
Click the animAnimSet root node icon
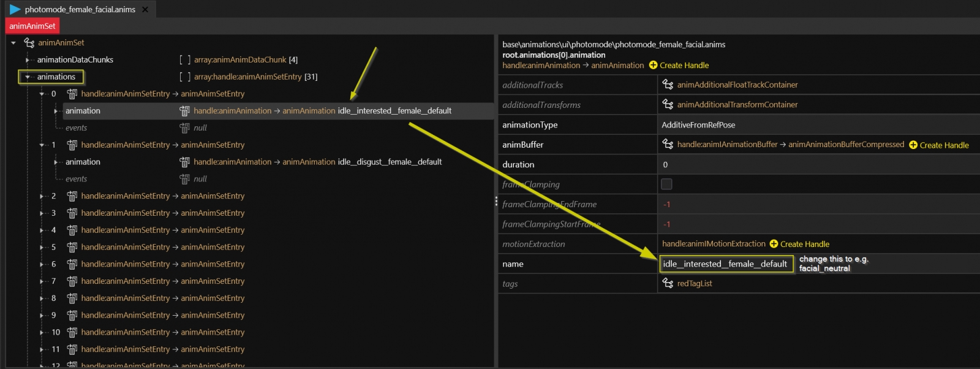(x=29, y=42)
